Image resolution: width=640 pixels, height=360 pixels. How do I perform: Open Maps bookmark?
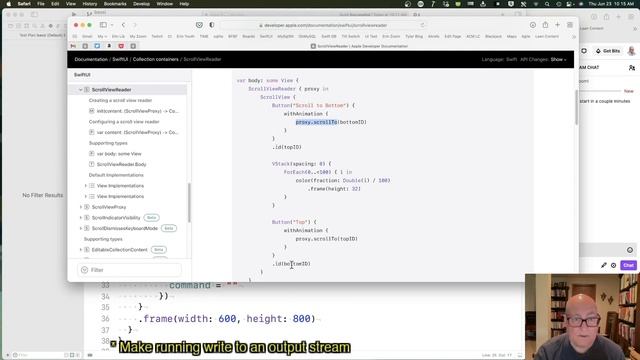[x=511, y=36]
